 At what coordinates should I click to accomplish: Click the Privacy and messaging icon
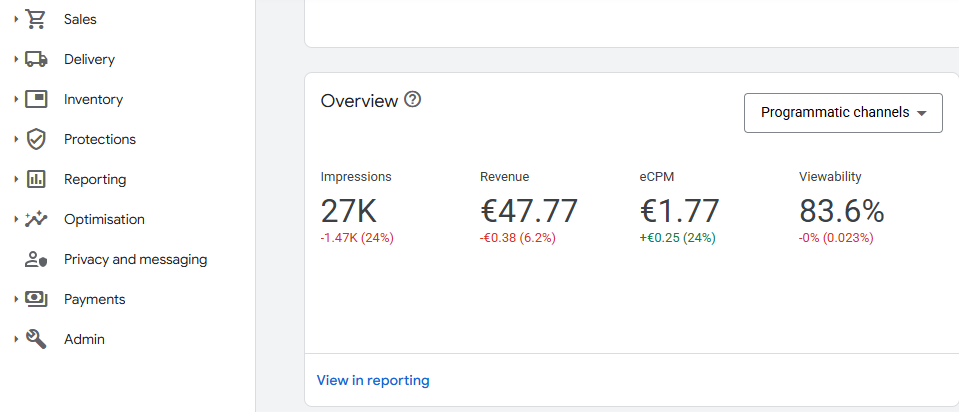coord(36,259)
